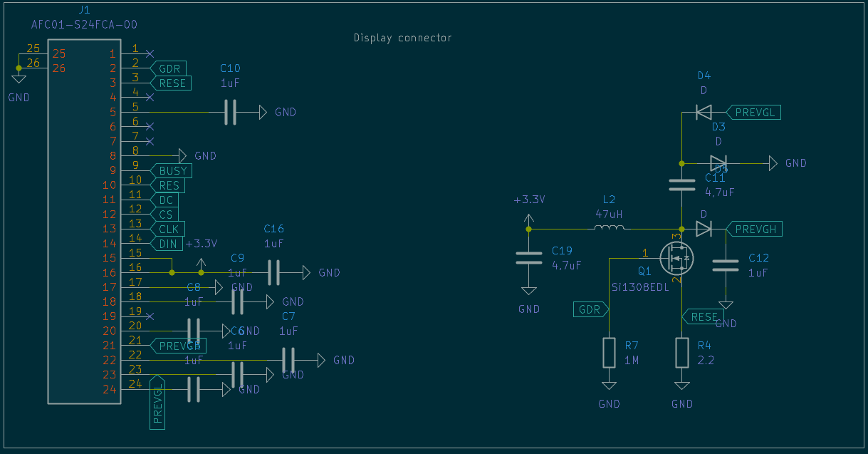The height and width of the screenshot is (454, 868).
Task: Click the L2 47uH inductor symbol
Action: pyautogui.click(x=610, y=229)
